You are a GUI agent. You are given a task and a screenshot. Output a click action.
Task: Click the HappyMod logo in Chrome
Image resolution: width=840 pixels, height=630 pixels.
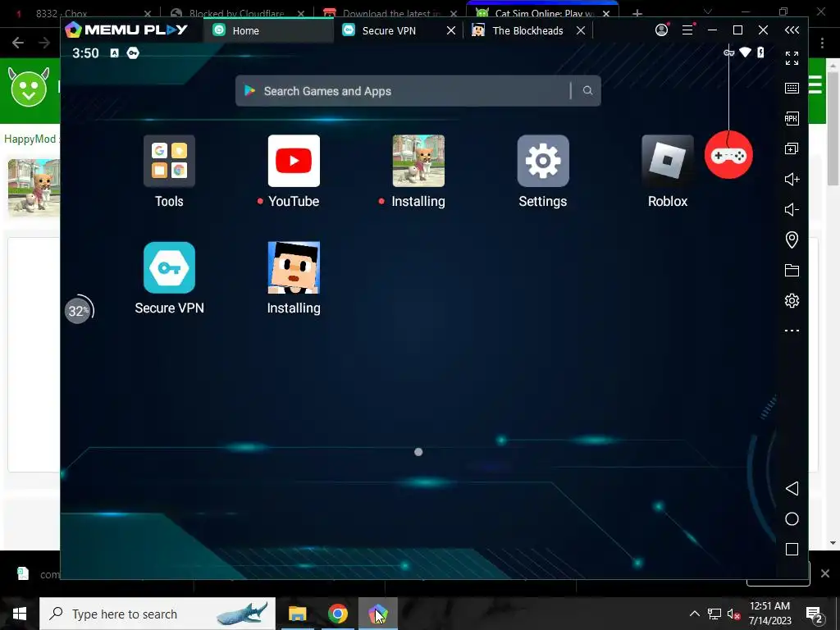pyautogui.click(x=29, y=89)
